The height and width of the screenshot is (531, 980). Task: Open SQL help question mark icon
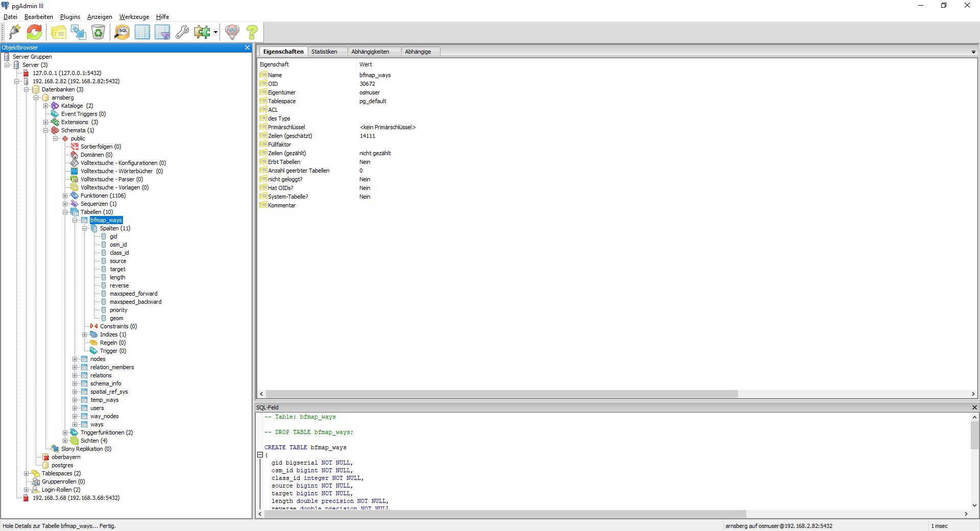[x=252, y=32]
